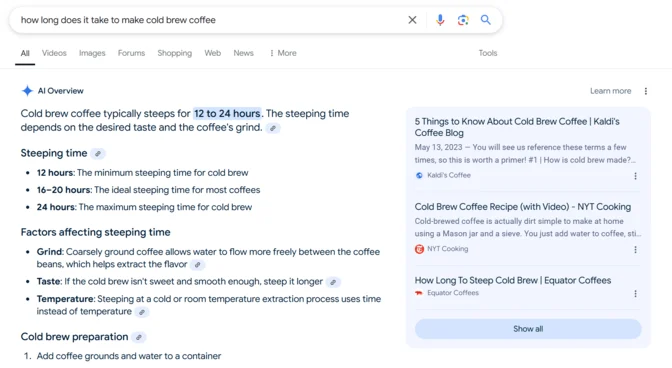Click the Show all sources button
The height and width of the screenshot is (368, 672).
pos(528,329)
